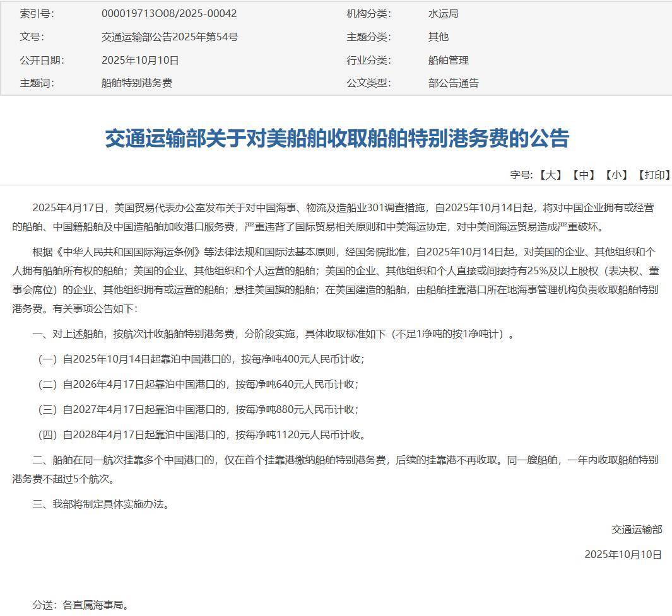Click the 【打印】 print link
The width and height of the screenshot is (672, 616).
click(654, 175)
